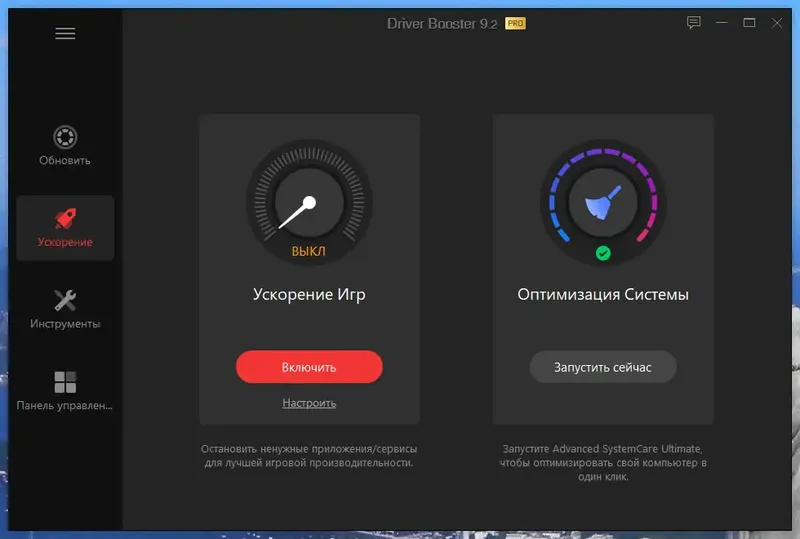The width and height of the screenshot is (800, 539).
Task: Click the ВЫКЛ status text
Action: 309,251
